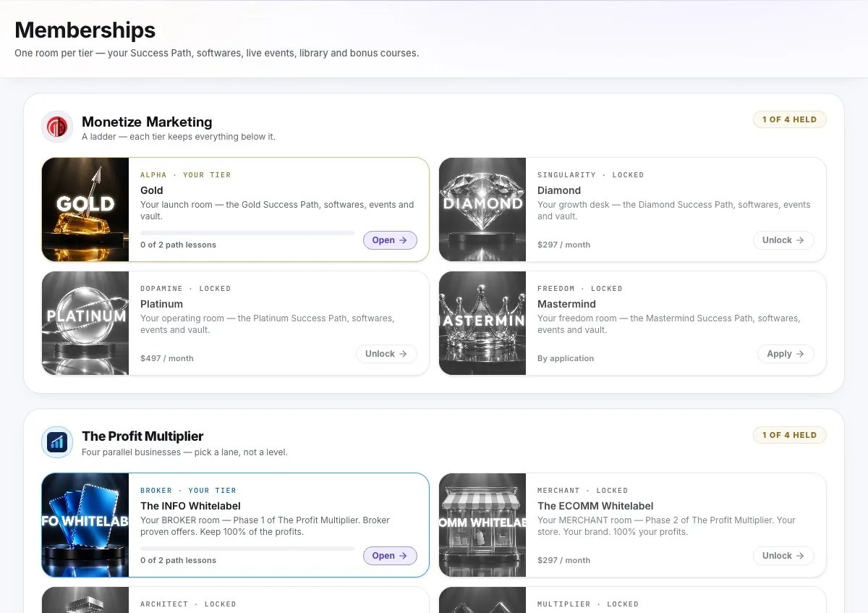Click the ARCHITECT · LOCKED label
The height and width of the screenshot is (613, 868).
pos(188,604)
